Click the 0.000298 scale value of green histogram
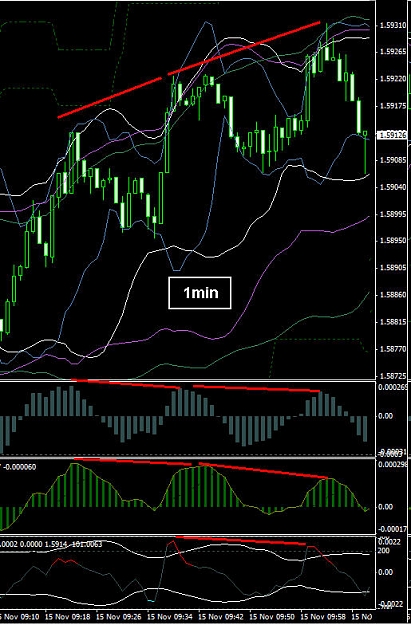Screen dimensions: 411x625 (393, 465)
